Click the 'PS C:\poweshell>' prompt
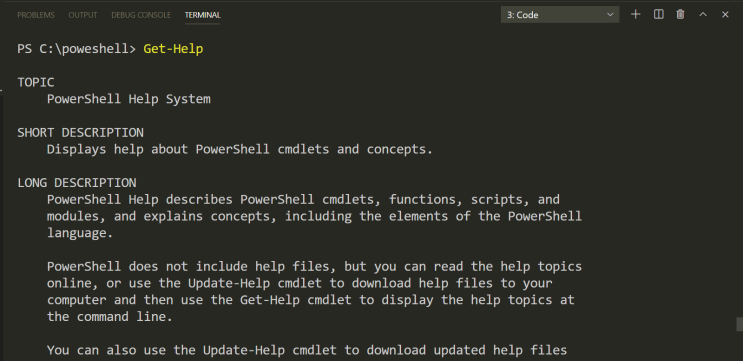This screenshot has width=743, height=361. pos(77,49)
